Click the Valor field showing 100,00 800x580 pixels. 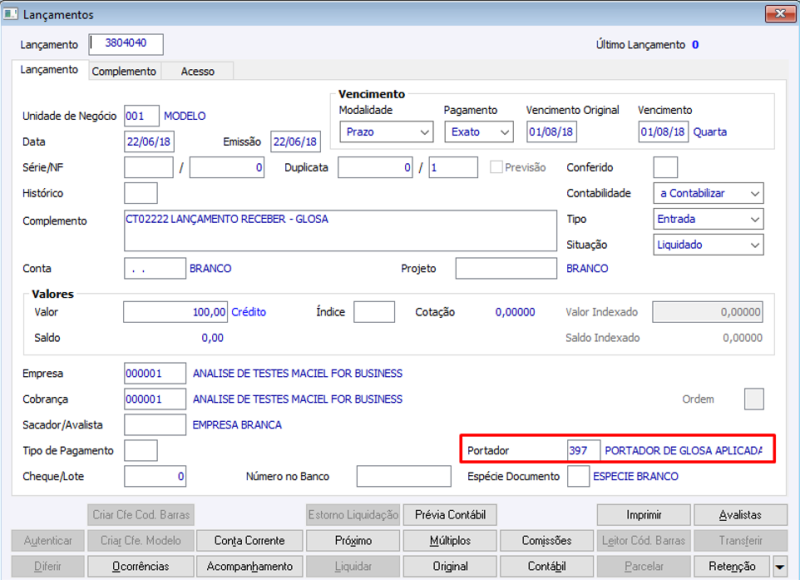coord(176,312)
